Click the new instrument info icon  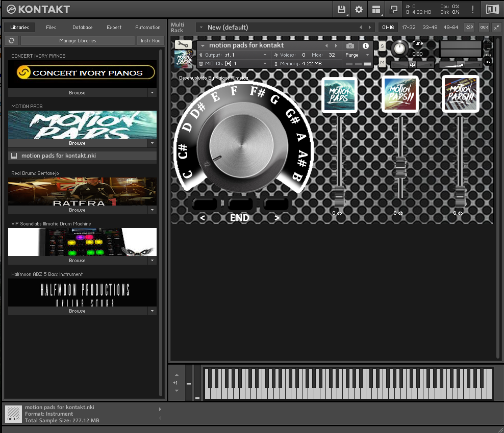coord(13,414)
